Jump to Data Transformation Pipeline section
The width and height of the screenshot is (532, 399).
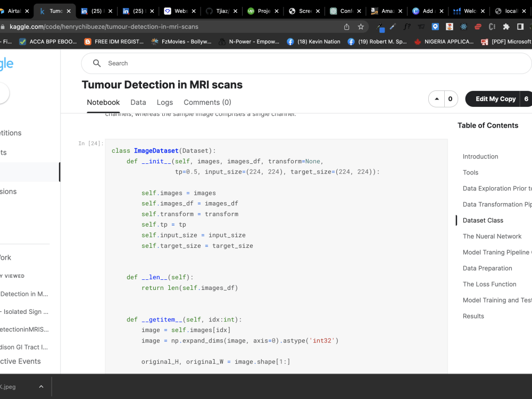click(x=497, y=205)
